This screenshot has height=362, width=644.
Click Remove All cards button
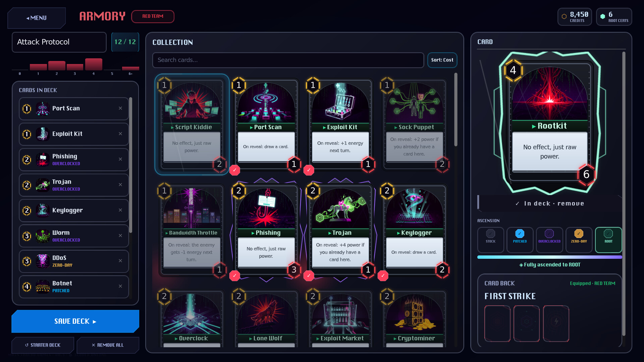108,345
